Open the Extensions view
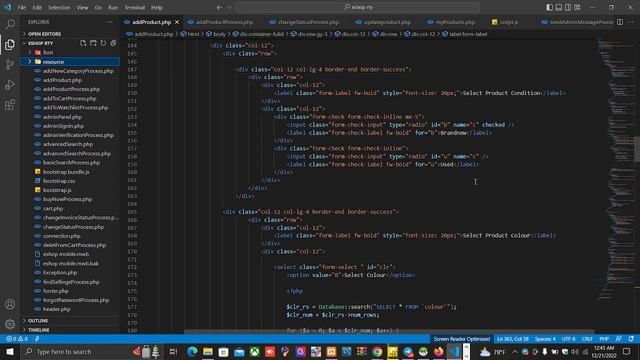 (x=10, y=105)
